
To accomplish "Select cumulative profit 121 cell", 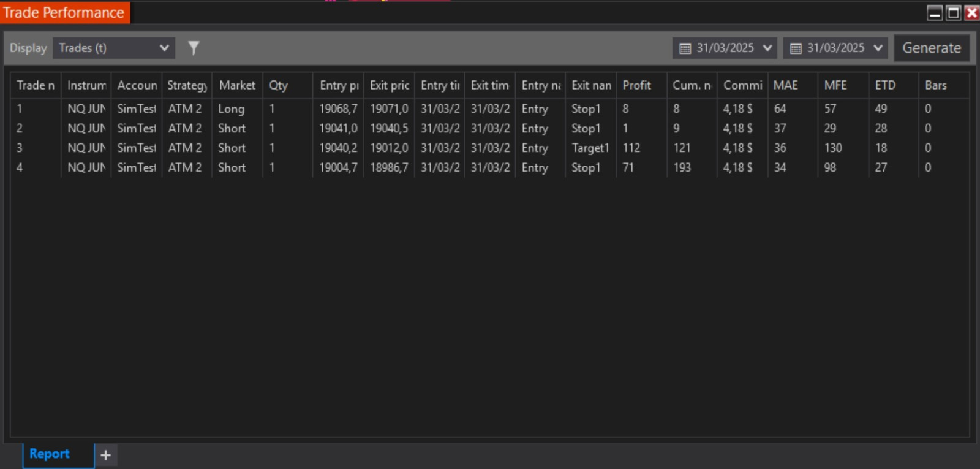I will [x=692, y=148].
